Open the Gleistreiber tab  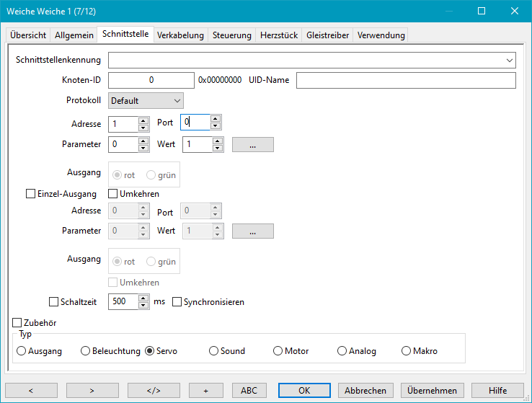pos(327,35)
